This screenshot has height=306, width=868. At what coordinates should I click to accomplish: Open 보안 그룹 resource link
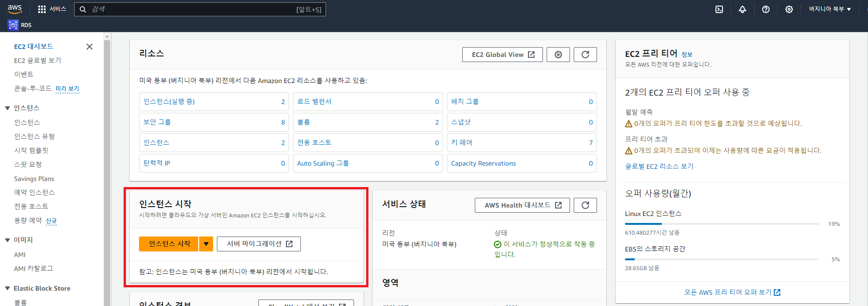pos(157,122)
